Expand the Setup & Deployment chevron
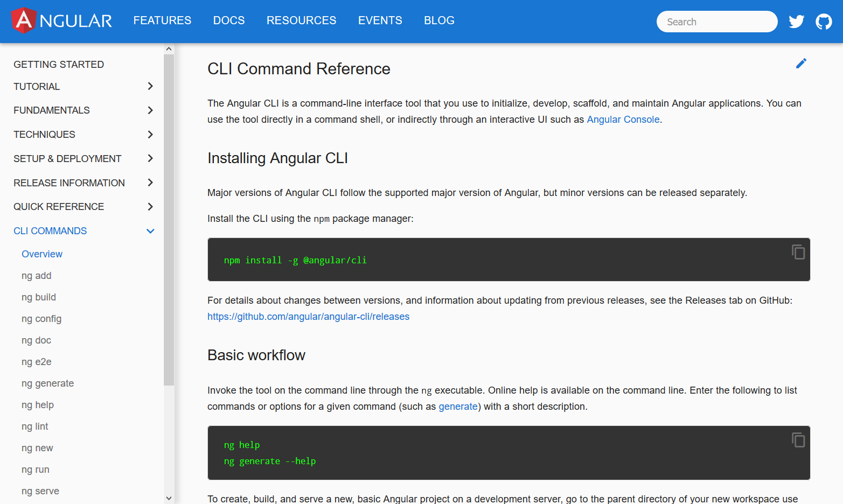 point(150,158)
